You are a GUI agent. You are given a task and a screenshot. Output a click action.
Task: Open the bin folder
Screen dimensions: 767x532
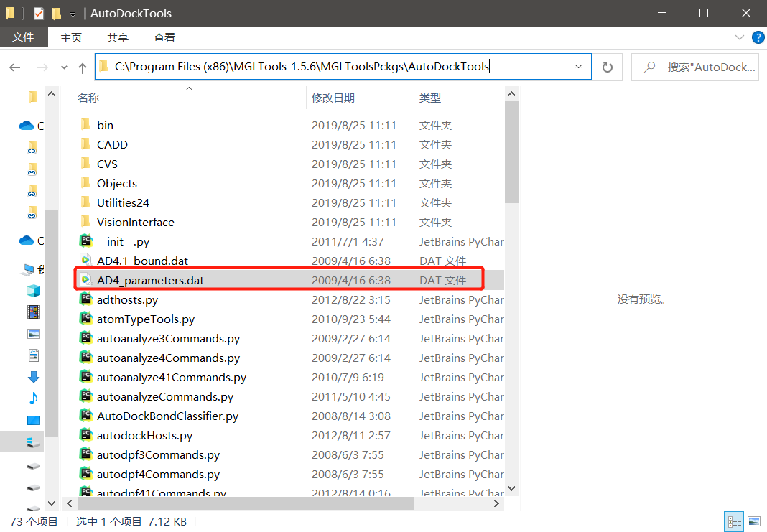(105, 125)
